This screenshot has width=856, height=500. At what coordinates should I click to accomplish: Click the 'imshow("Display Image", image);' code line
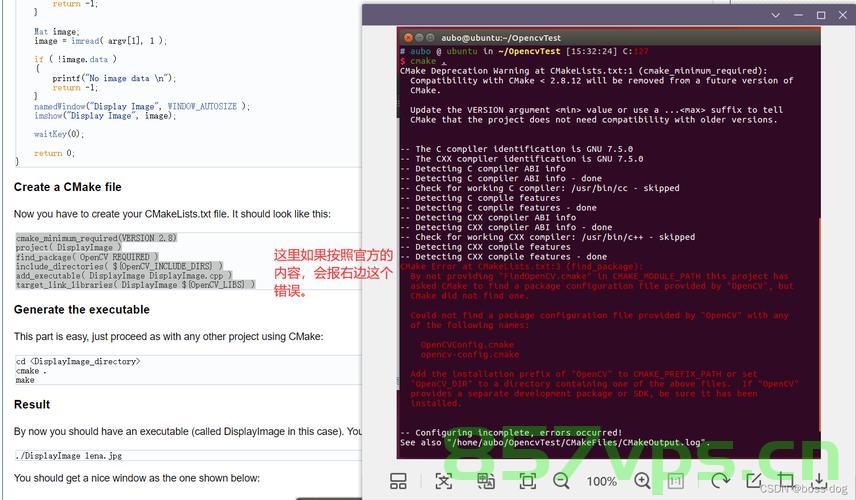pos(105,116)
